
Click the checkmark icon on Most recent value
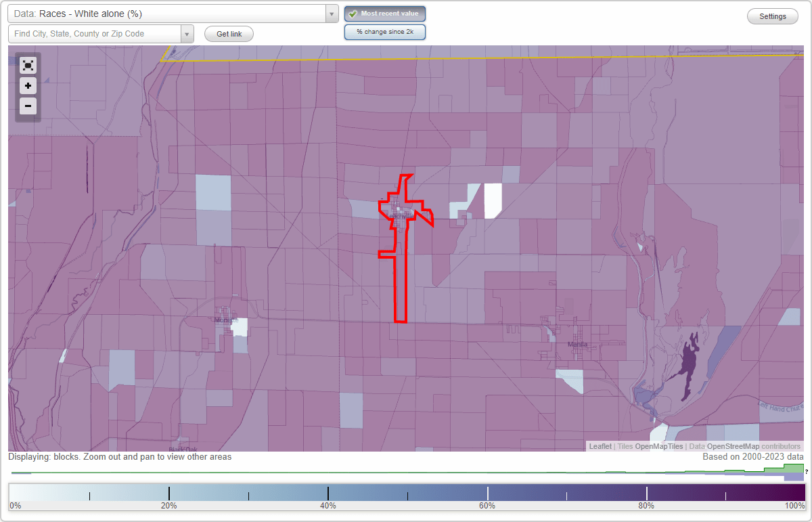(353, 13)
